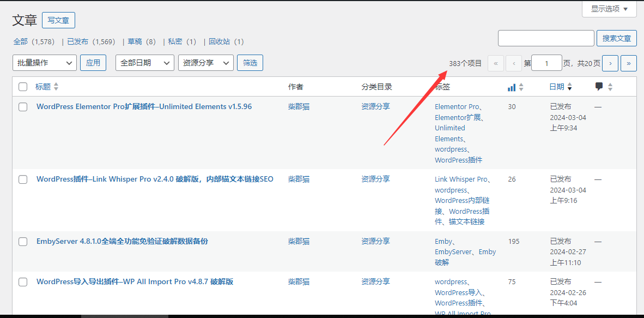Click the views bar-chart column icon
This screenshot has height=318, width=644.
[x=511, y=87]
